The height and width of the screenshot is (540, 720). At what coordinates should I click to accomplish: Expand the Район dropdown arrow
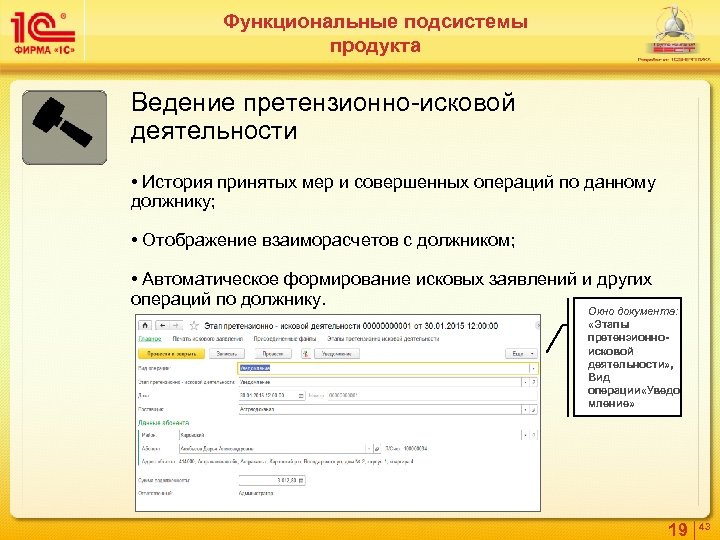525,435
